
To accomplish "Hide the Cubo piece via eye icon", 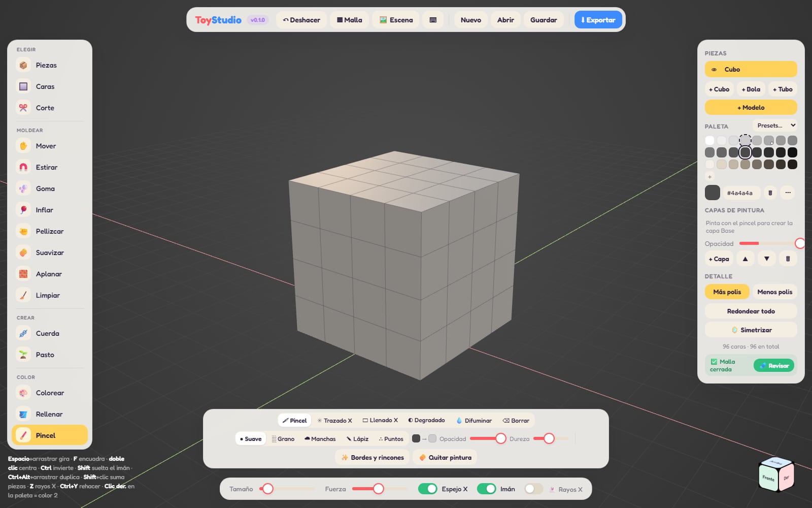I will pyautogui.click(x=714, y=70).
